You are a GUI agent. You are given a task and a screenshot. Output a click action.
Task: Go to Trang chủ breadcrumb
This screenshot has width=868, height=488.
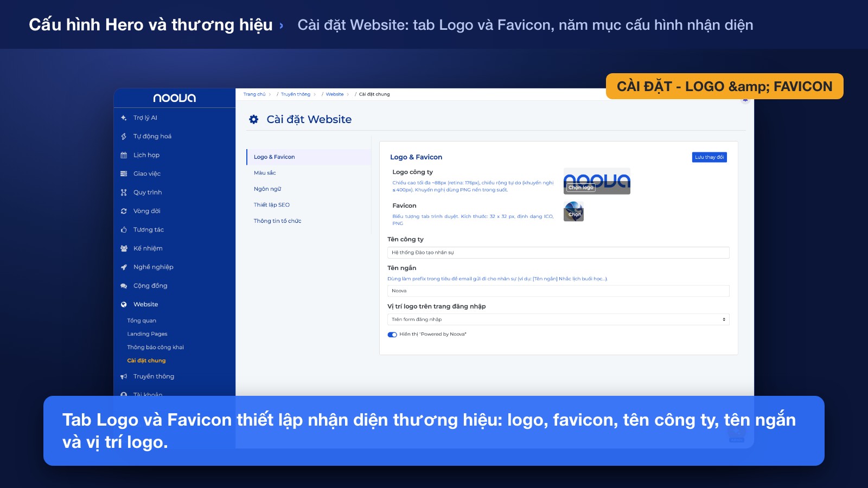point(254,94)
